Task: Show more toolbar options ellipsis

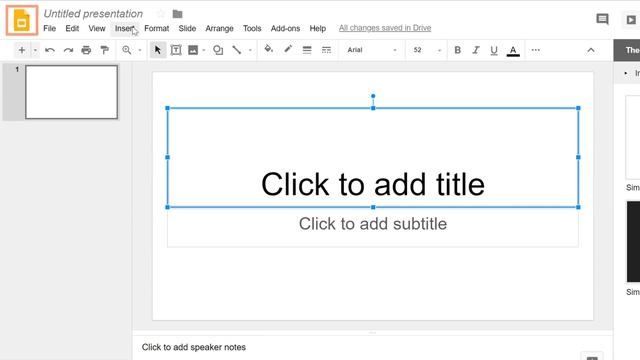Action: point(536,50)
